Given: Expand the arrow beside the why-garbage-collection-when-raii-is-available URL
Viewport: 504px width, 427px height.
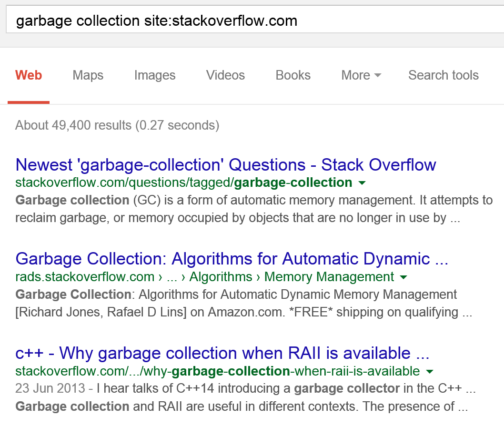Looking at the screenshot, I should (429, 372).
